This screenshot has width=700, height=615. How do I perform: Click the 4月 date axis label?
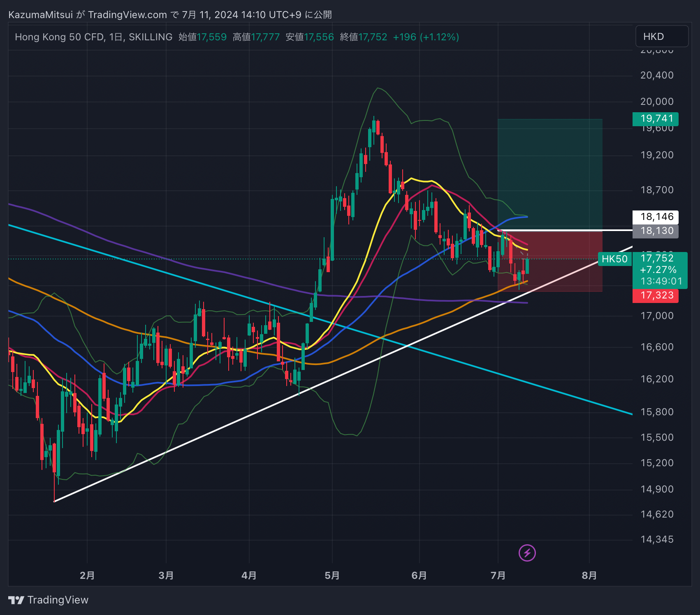click(249, 575)
